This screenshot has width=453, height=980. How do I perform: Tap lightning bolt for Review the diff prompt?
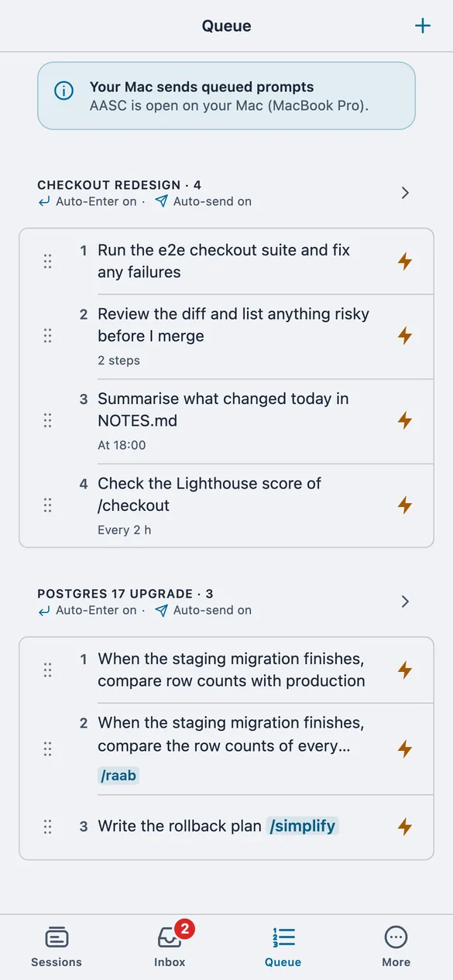(x=404, y=335)
